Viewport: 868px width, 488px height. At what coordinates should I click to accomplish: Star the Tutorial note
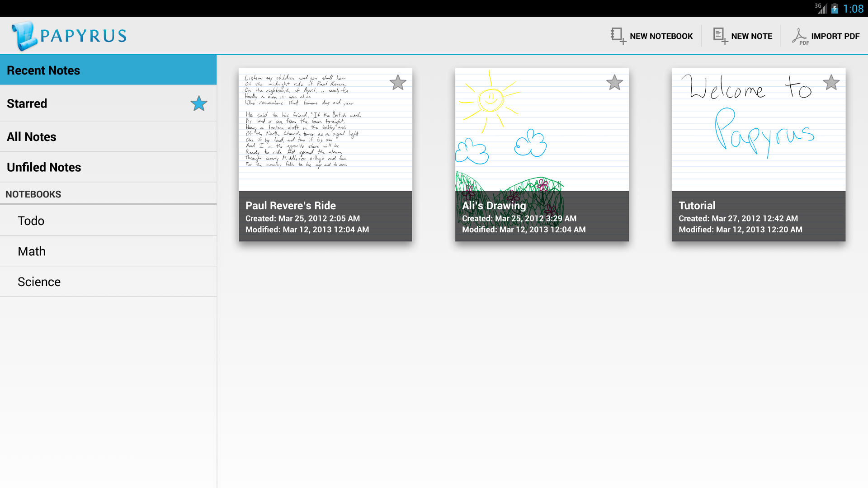[831, 83]
